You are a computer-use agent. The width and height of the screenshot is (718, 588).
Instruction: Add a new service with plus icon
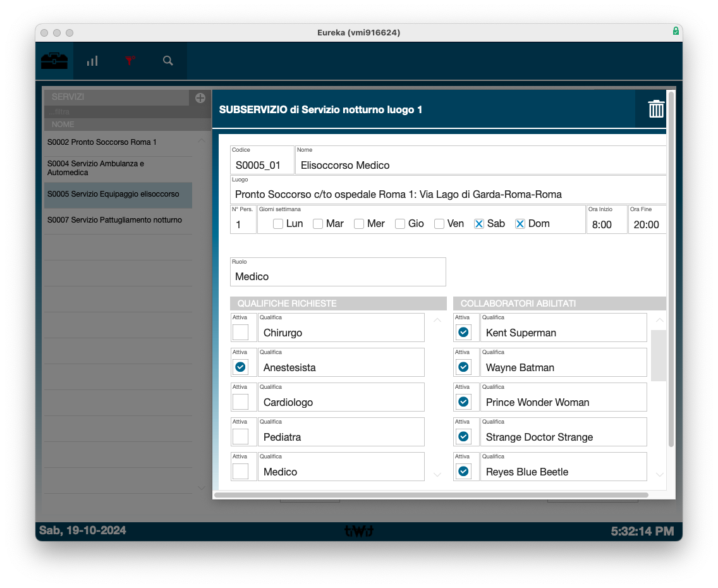click(x=200, y=97)
